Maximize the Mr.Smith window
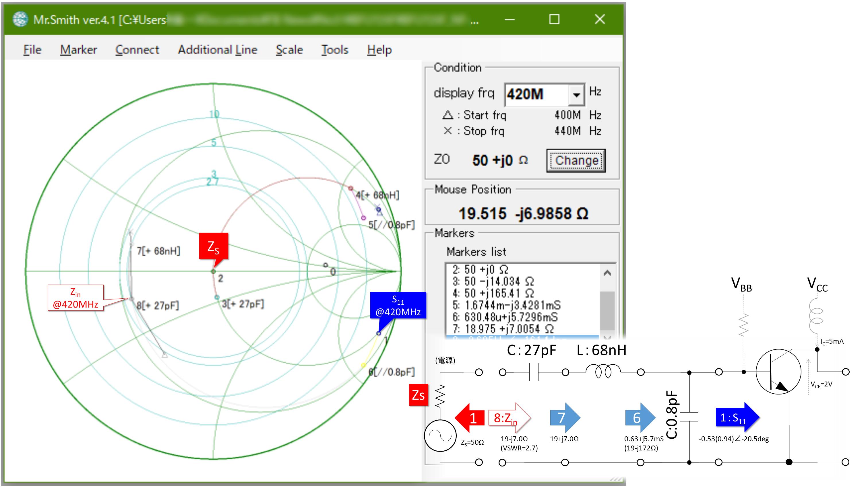Screen dimensions: 868x488 click(x=554, y=20)
